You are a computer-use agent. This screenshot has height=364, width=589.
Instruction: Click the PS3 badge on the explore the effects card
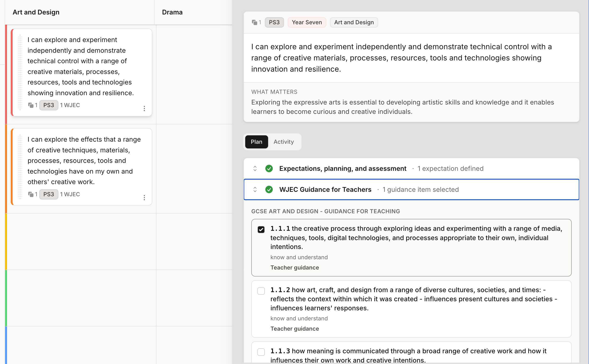click(49, 194)
